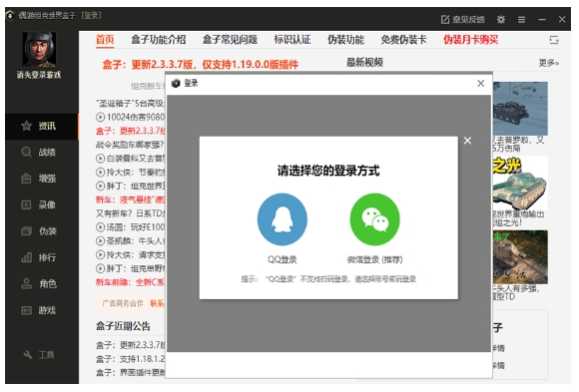Open announcement 盒子: 支持1.18.1.2
This screenshot has width=579, height=392.
pos(131,359)
